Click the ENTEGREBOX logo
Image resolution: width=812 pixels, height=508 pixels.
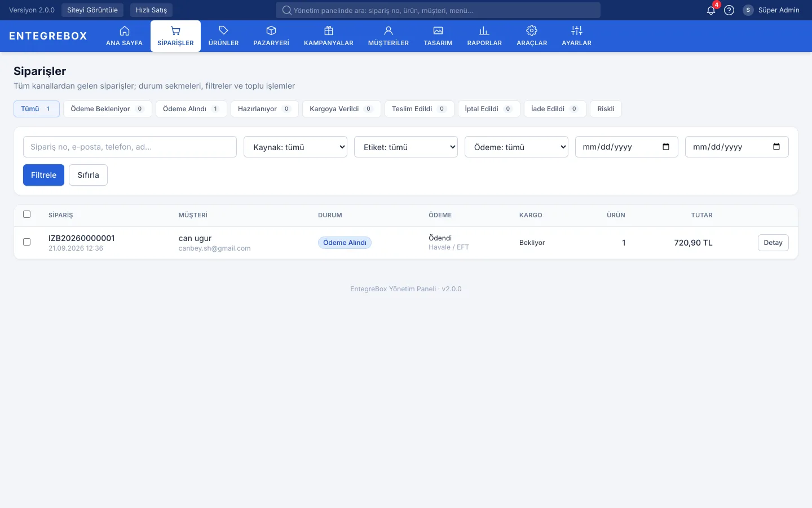click(x=48, y=36)
